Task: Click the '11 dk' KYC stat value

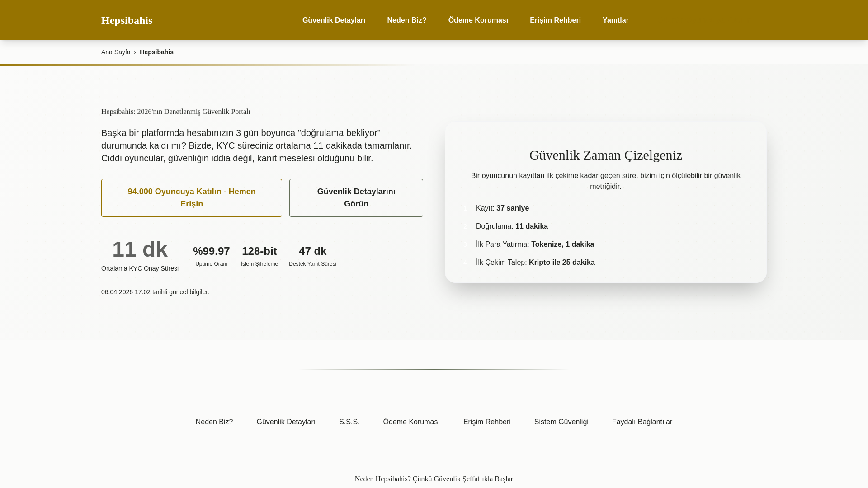Action: (x=140, y=249)
